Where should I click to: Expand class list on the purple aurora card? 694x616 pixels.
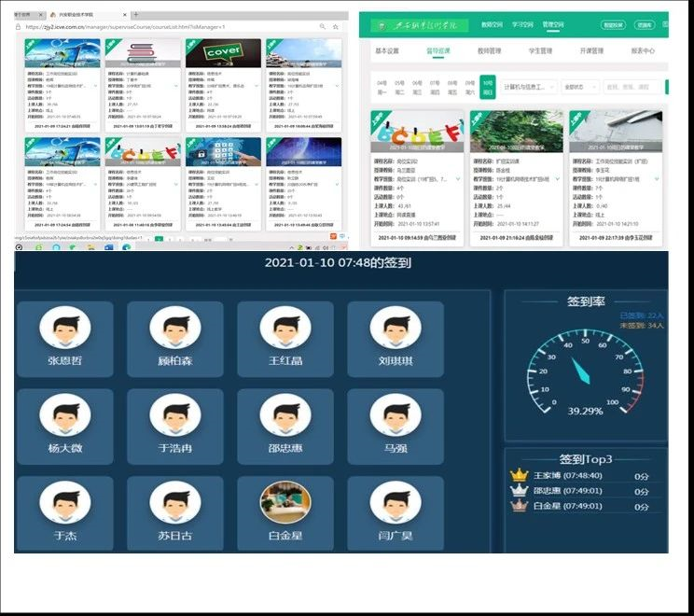[338, 184]
